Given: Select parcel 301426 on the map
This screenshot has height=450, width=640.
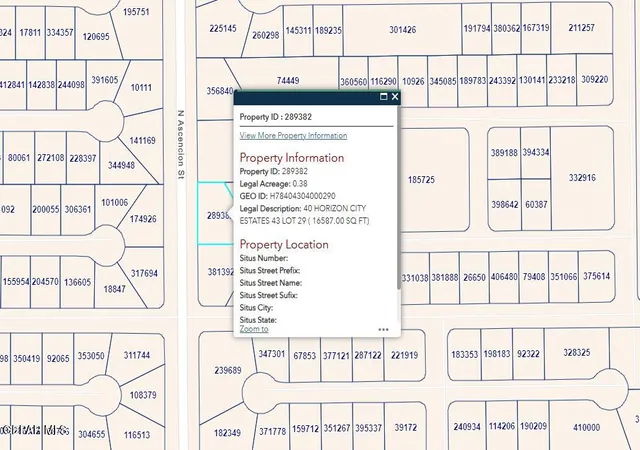Looking at the screenshot, I should tap(402, 29).
